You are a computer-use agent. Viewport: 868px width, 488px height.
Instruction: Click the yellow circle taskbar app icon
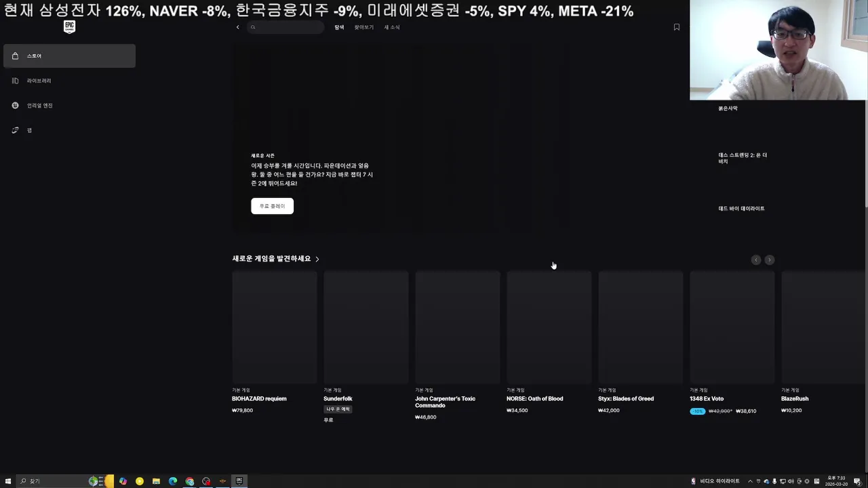pos(140,481)
